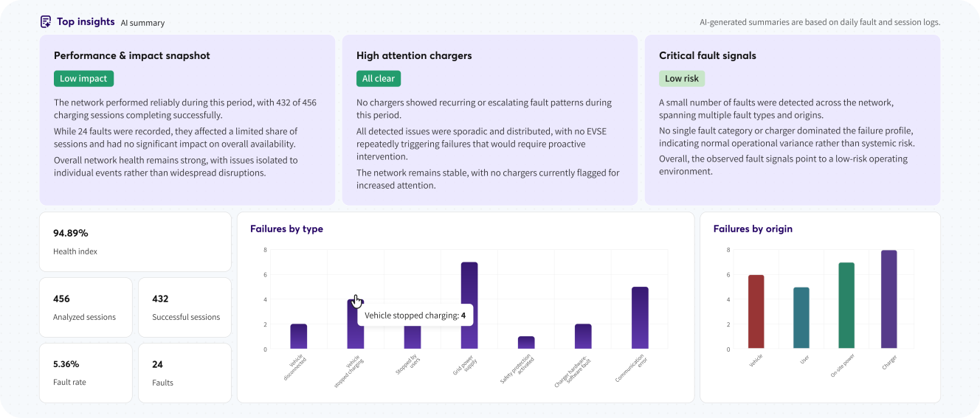Click the Faults count card

pyautogui.click(x=184, y=373)
